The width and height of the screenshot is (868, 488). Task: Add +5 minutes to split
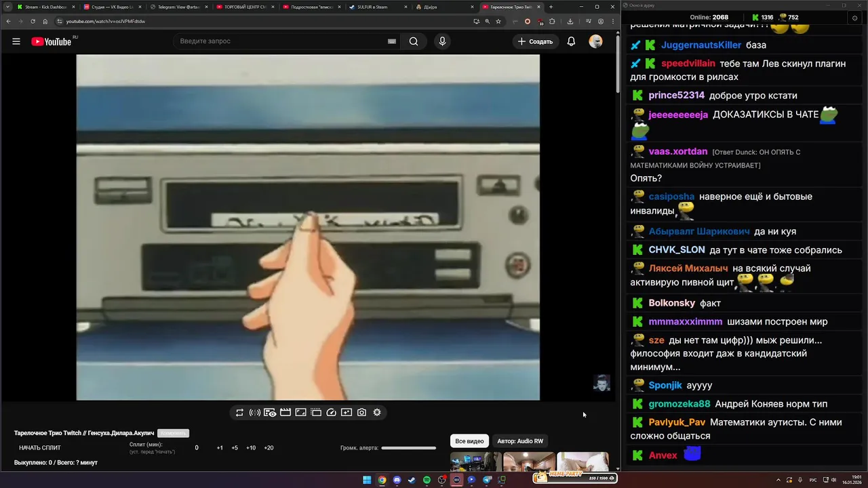[235, 448]
